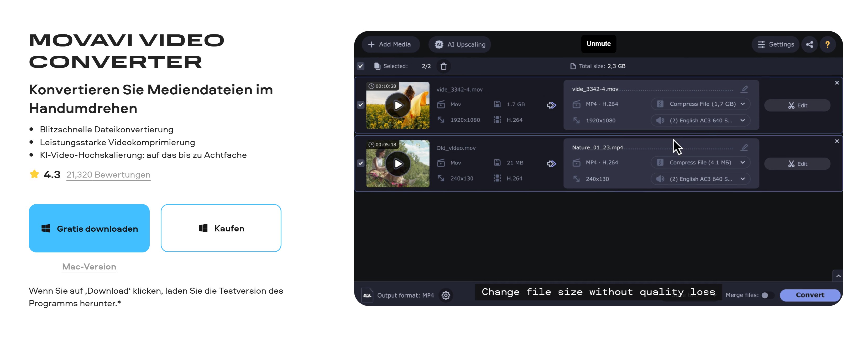Click the Unmute button
Screen dimensions: 868x337
pos(598,44)
